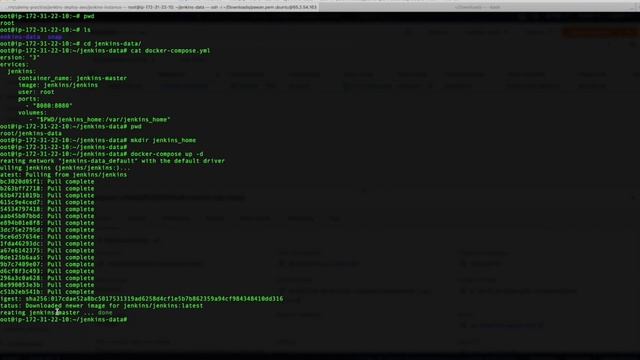This screenshot has height=360, width=640.
Task: Click the '~# ls' command line
Action: [x=45, y=30]
